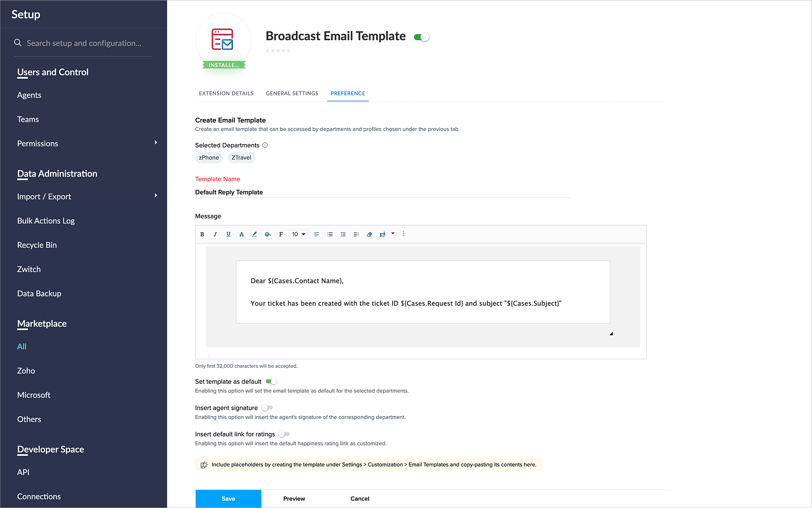The width and height of the screenshot is (812, 508).
Task: Click the indent icon in toolbar
Action: 343,234
